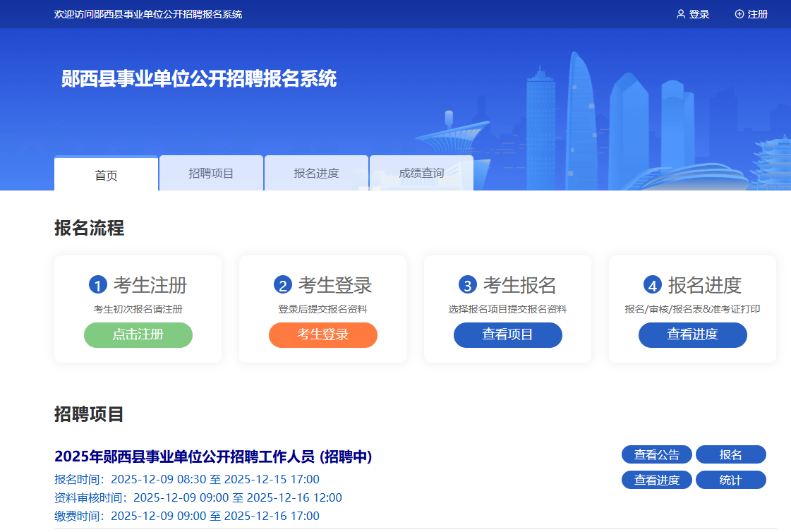Click the plus icon beside 注册
The image size is (791, 532).
(739, 14)
